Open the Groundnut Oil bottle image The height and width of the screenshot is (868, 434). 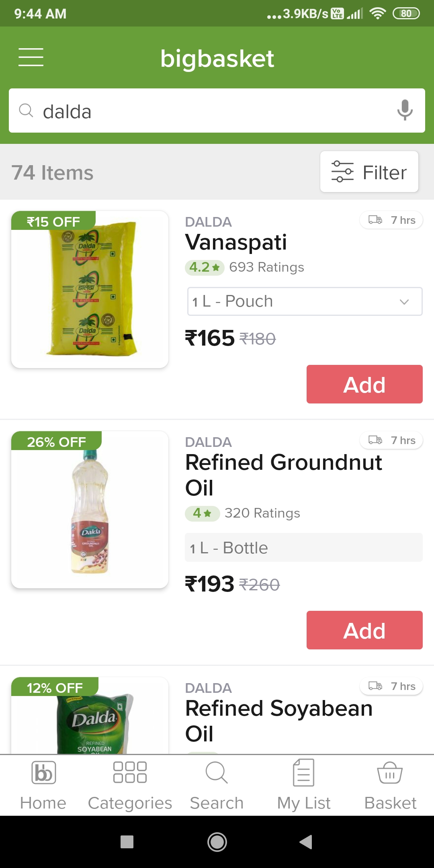coord(90,510)
